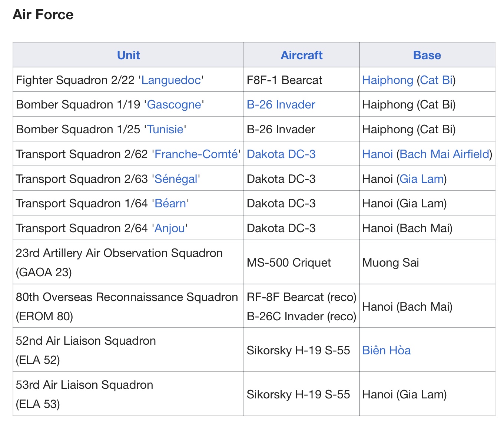Screen dimensions: 504x421
Task: Click the Franche-Comté link
Action: 196,154
